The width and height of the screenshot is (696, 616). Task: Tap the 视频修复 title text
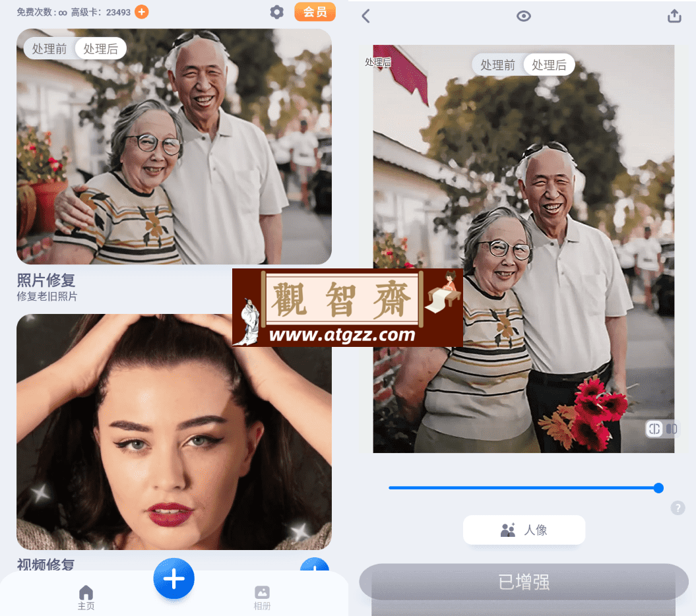pos(46,564)
